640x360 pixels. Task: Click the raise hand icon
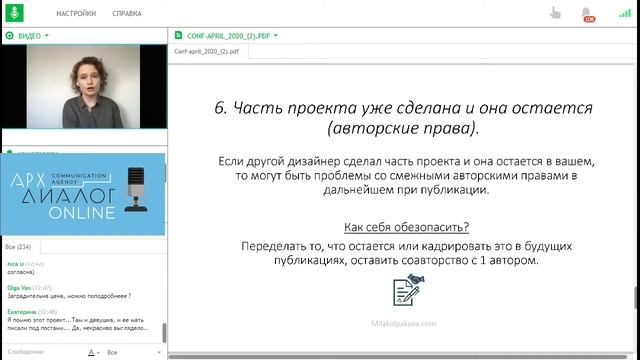pos(555,13)
